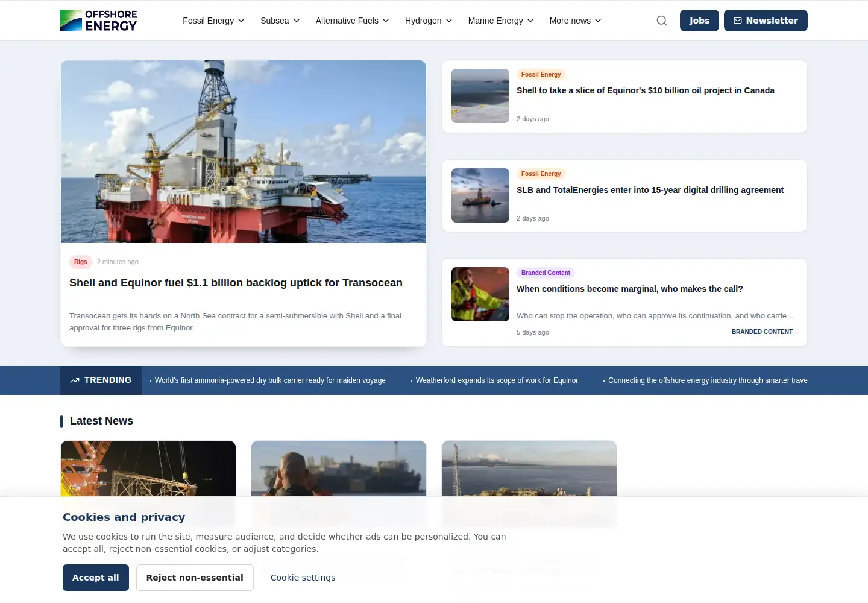
Task: Select Fossil Energy tag on Shell Canada article
Action: (x=541, y=74)
